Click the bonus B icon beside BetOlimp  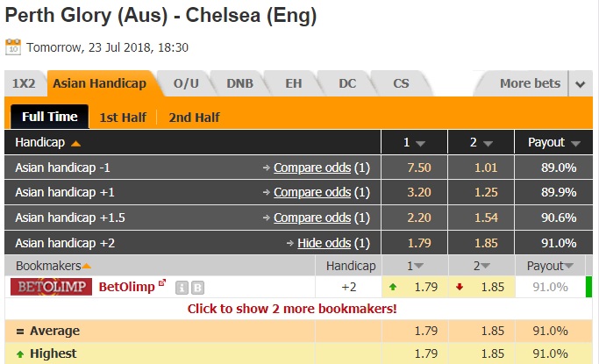[197, 287]
